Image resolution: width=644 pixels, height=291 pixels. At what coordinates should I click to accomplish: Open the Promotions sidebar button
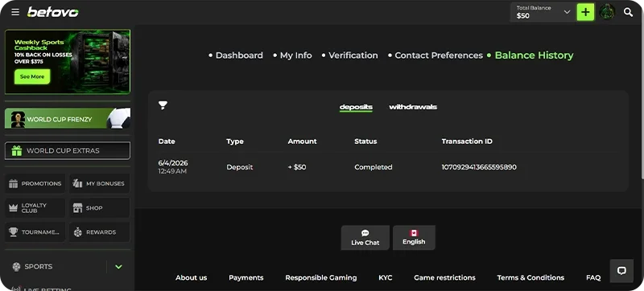pyautogui.click(x=35, y=183)
